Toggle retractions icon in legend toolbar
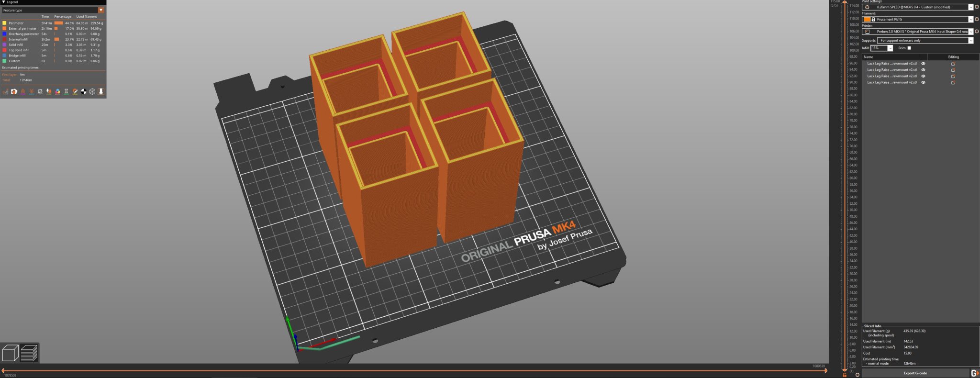The width and height of the screenshot is (980, 378). pyautogui.click(x=22, y=91)
